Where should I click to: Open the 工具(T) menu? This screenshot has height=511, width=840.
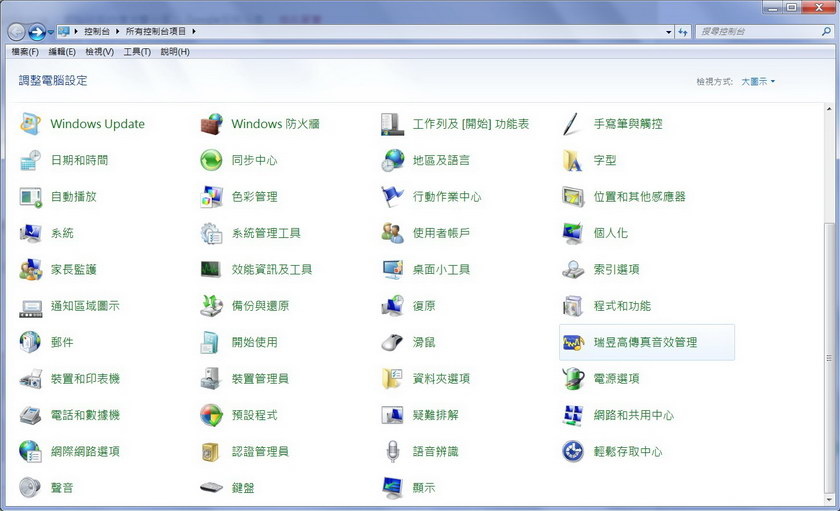(x=137, y=52)
